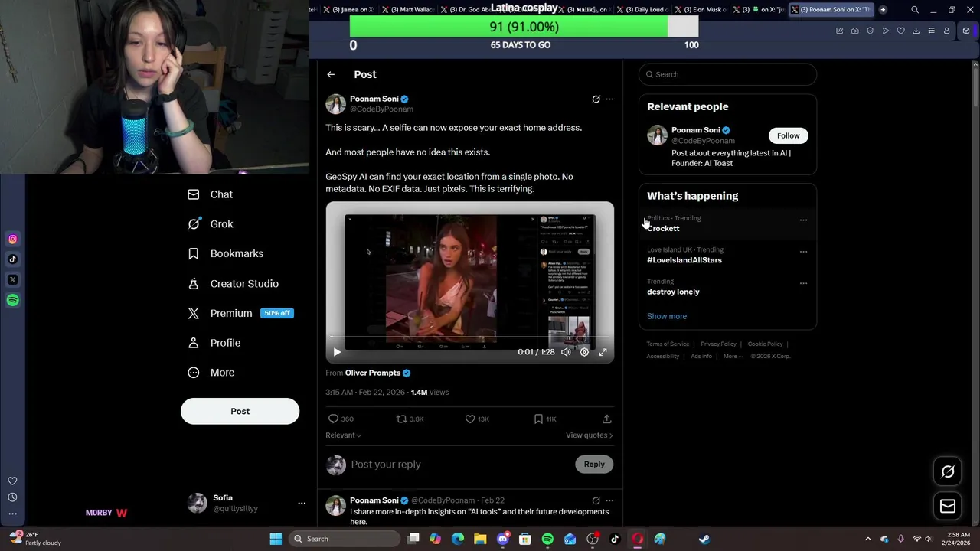The height and width of the screenshot is (551, 980).
Task: Open Grok in the sidebar
Action: (x=211, y=224)
